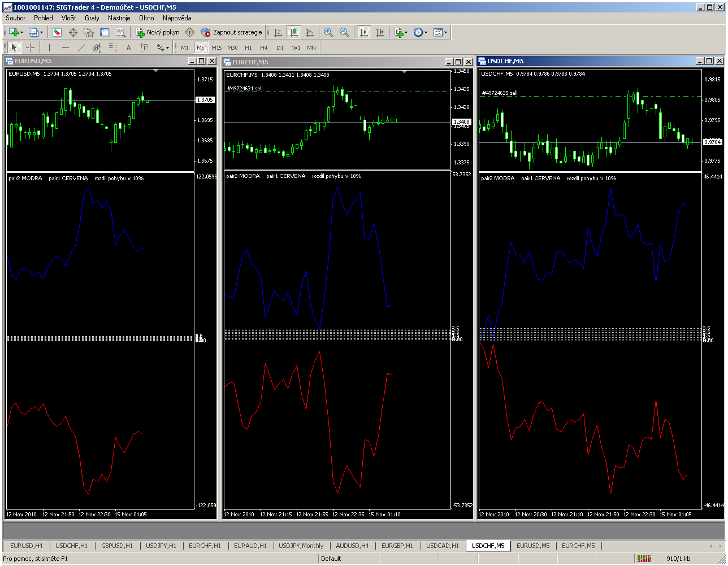Viewport: 728px width, 566px height.
Task: Expand the Profiles dropdown arrow
Action: point(42,32)
